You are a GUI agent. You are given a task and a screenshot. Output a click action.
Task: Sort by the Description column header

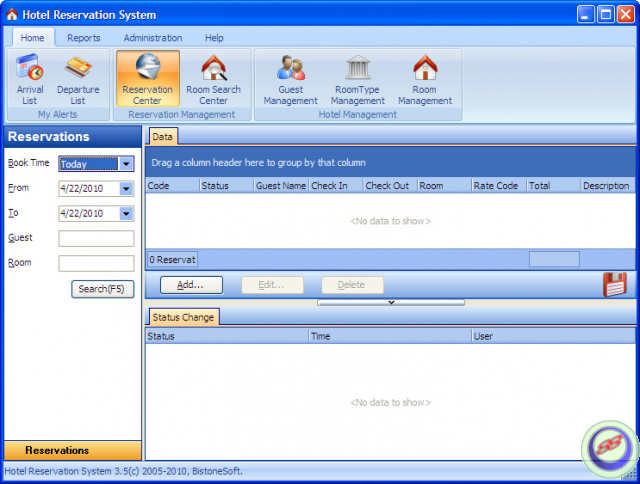tap(608, 186)
